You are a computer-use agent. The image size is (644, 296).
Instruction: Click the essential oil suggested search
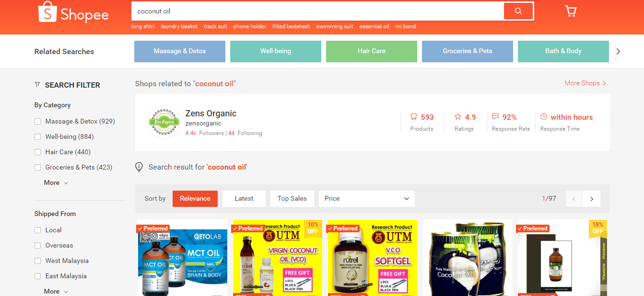click(x=374, y=26)
